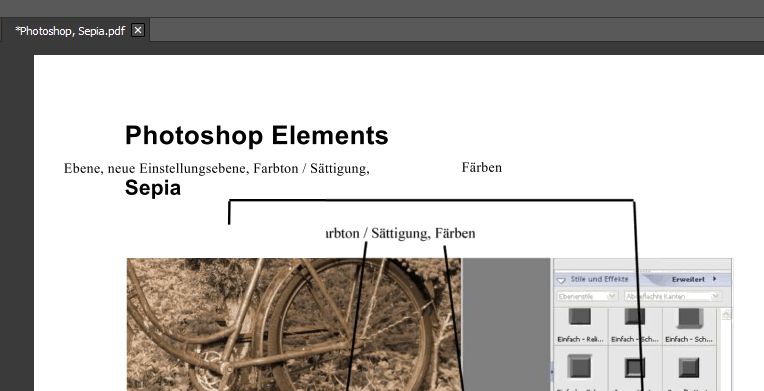Click the gray area beside the bicycle photo
The width and height of the screenshot is (764, 391).
point(506,324)
